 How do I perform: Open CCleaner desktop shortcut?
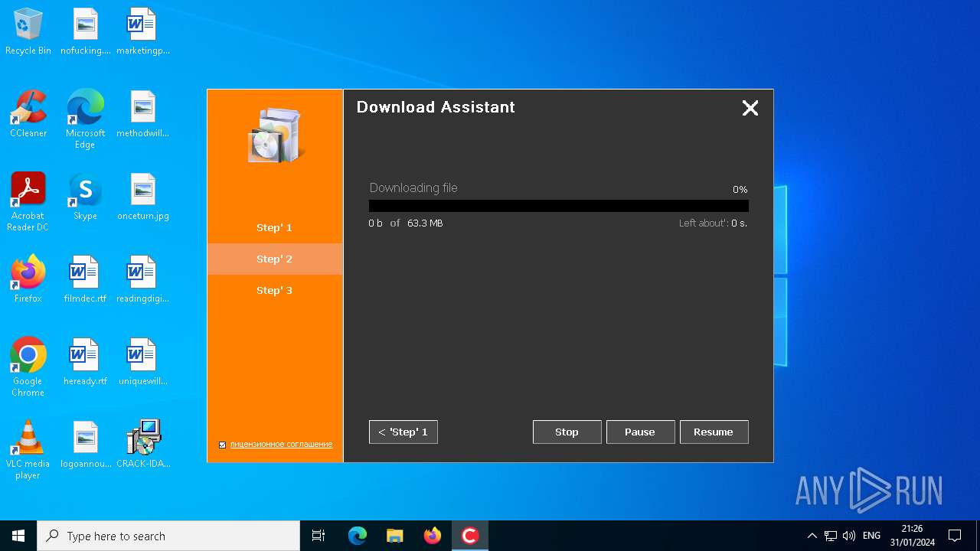[28, 115]
